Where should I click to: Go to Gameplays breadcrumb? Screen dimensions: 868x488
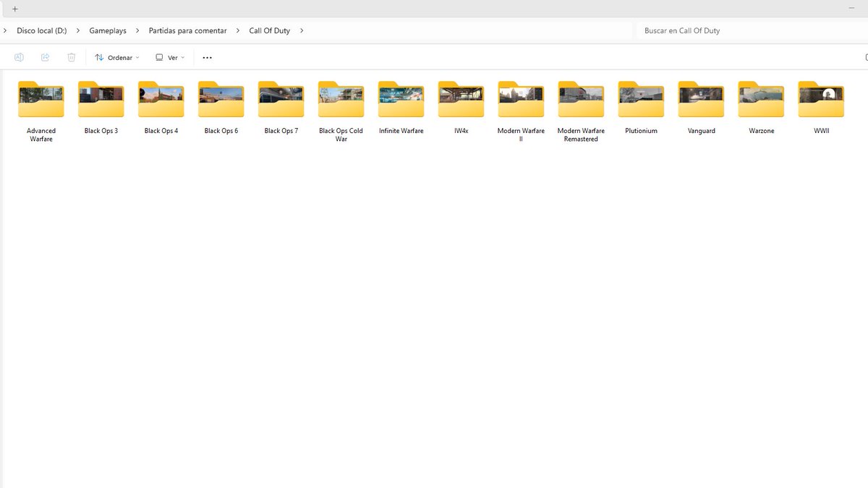[x=108, y=30]
